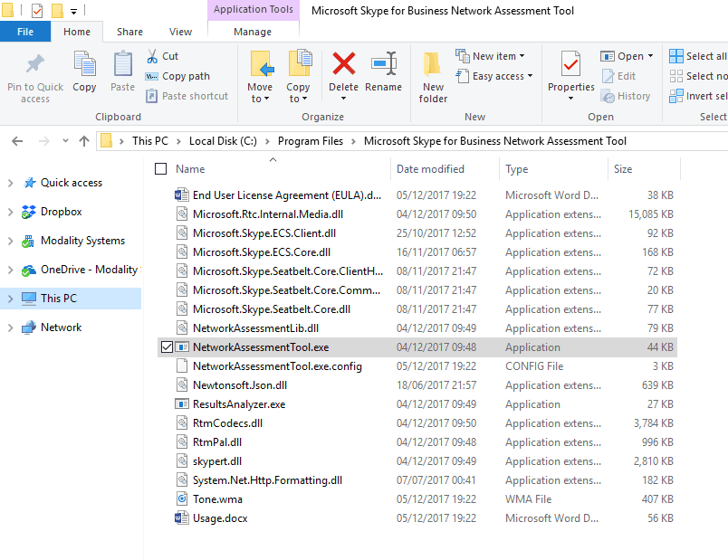The image size is (728, 560).
Task: Select the Tone.wma audio file
Action: [217, 499]
